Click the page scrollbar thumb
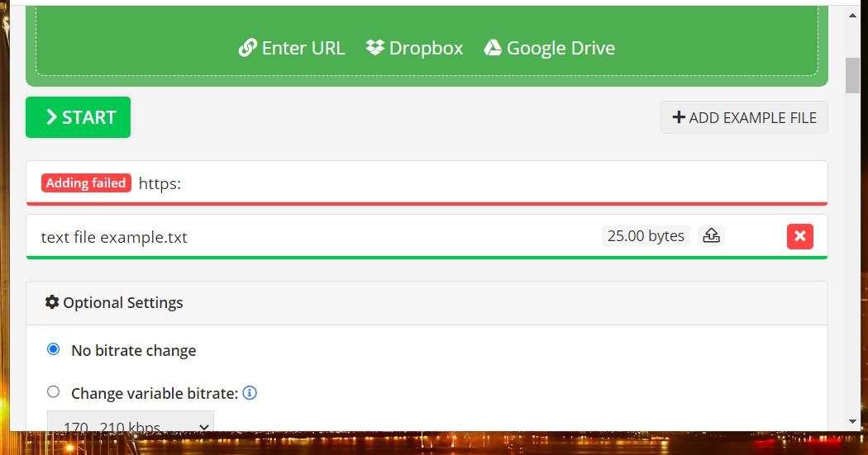Screen dimensions: 868x455 852,75
